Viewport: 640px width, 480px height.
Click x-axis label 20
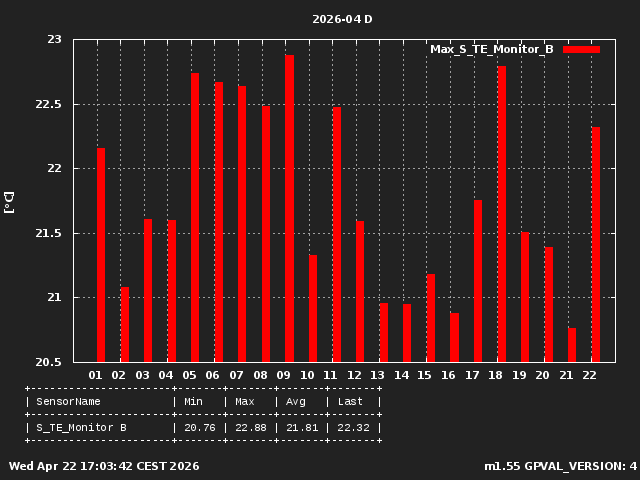tap(542, 375)
